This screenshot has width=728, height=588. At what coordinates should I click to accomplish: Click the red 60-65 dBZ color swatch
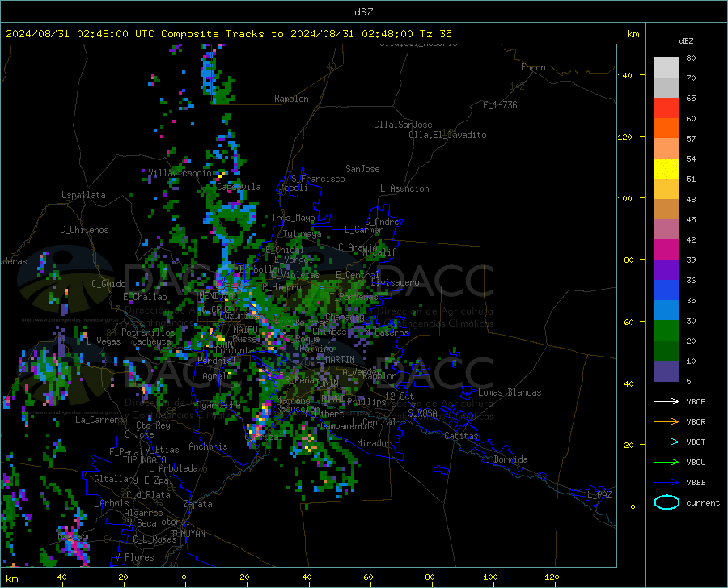(667, 108)
